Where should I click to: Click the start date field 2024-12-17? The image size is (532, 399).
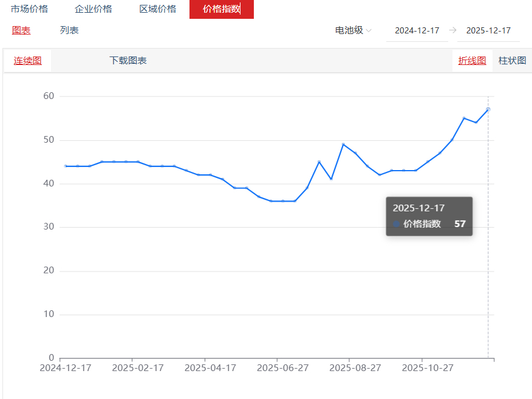click(417, 30)
